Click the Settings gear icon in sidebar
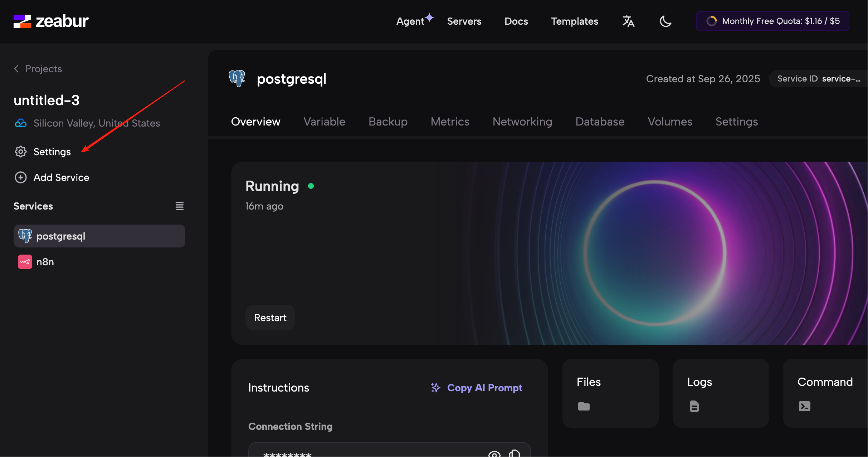The image size is (868, 457). coord(21,152)
